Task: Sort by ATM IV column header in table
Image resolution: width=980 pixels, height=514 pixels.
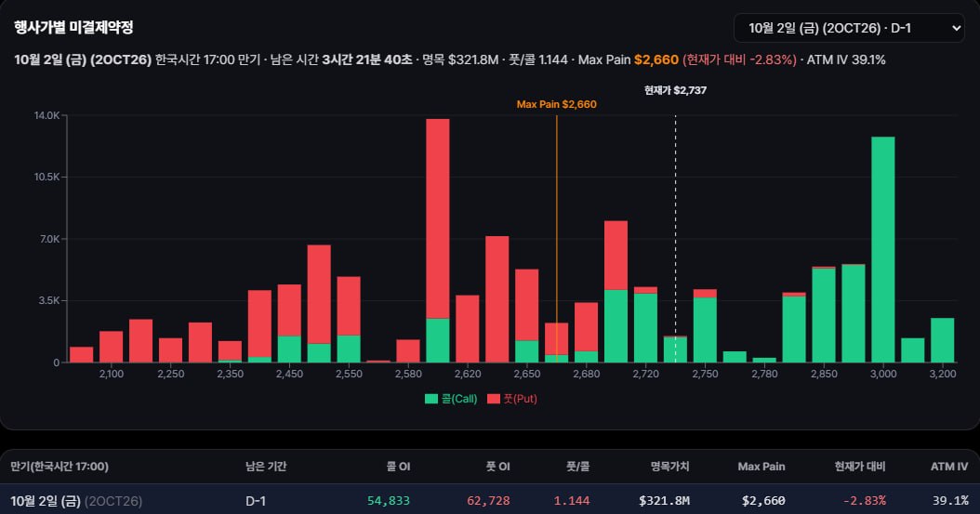Action: pyautogui.click(x=949, y=467)
